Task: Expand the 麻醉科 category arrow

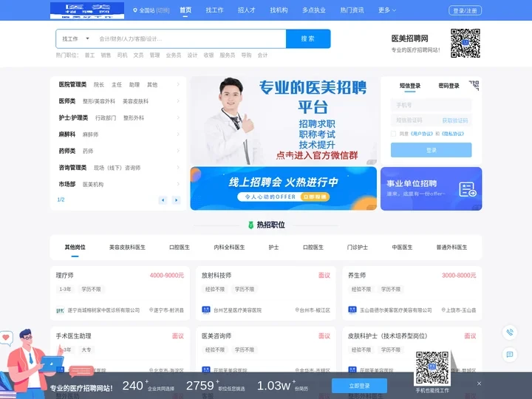Action: pyautogui.click(x=178, y=134)
